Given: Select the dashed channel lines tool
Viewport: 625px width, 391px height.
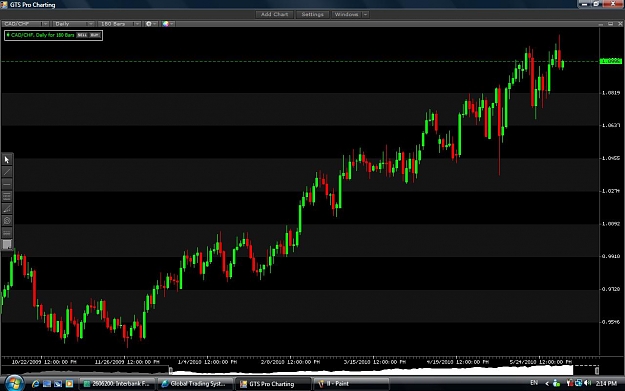Looking at the screenshot, I should [7, 232].
